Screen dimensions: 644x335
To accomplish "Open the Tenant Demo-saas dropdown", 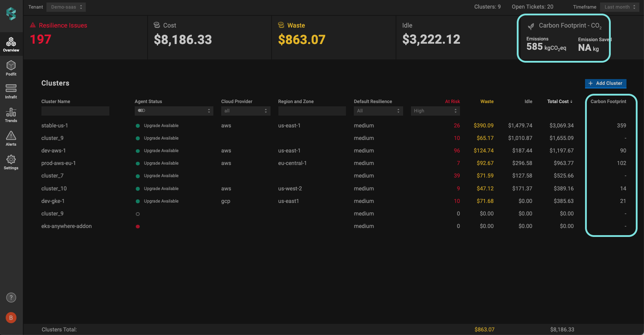I will (x=66, y=7).
